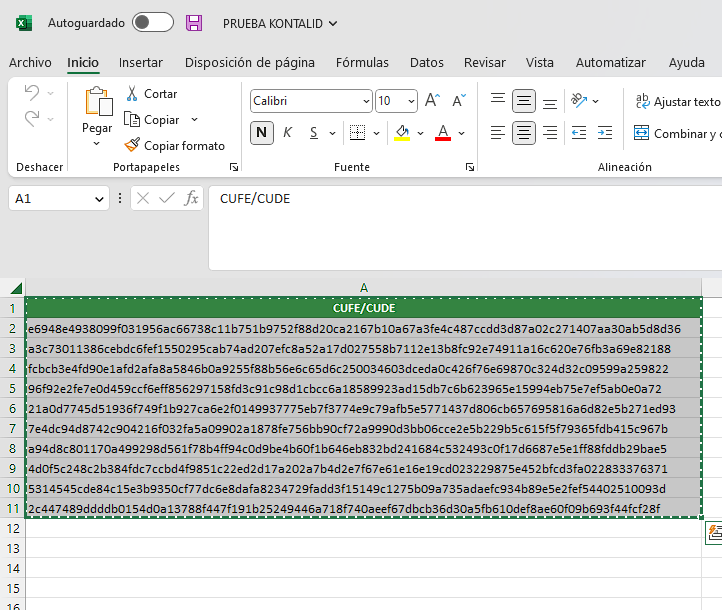Open Insert Function fx dialog

tap(191, 198)
